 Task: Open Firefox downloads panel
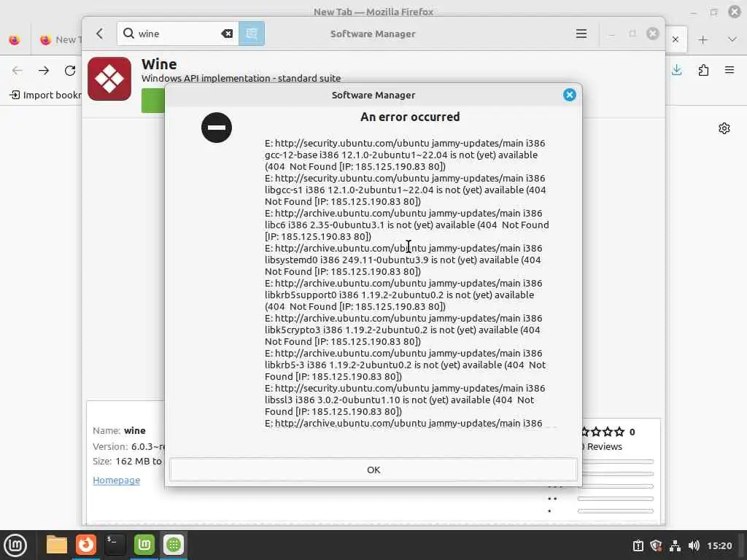(x=676, y=71)
